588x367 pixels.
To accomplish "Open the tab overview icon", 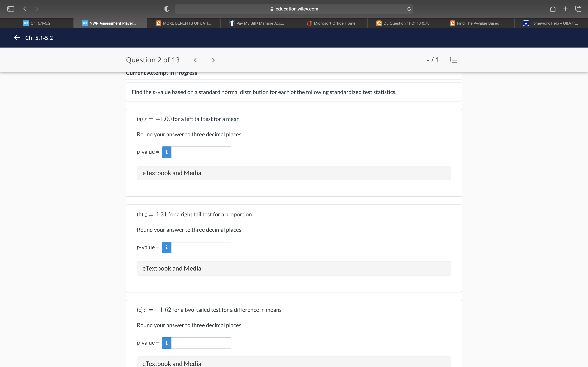I will 578,9.
